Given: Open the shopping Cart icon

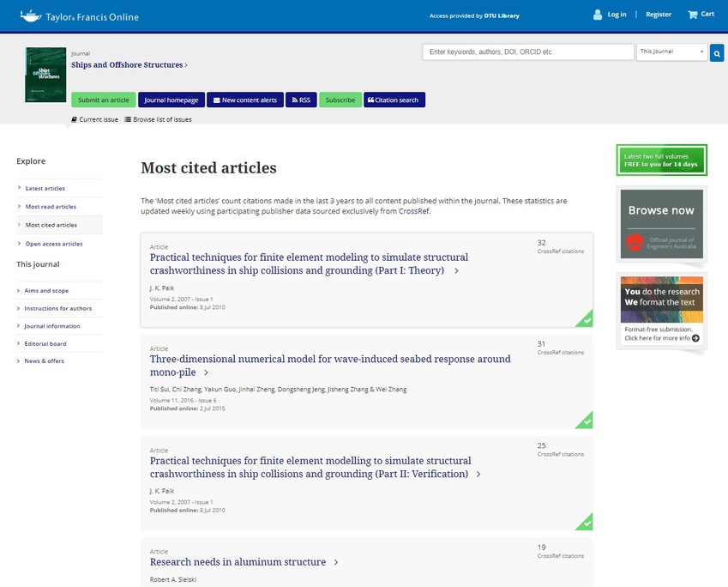Looking at the screenshot, I should point(693,15).
